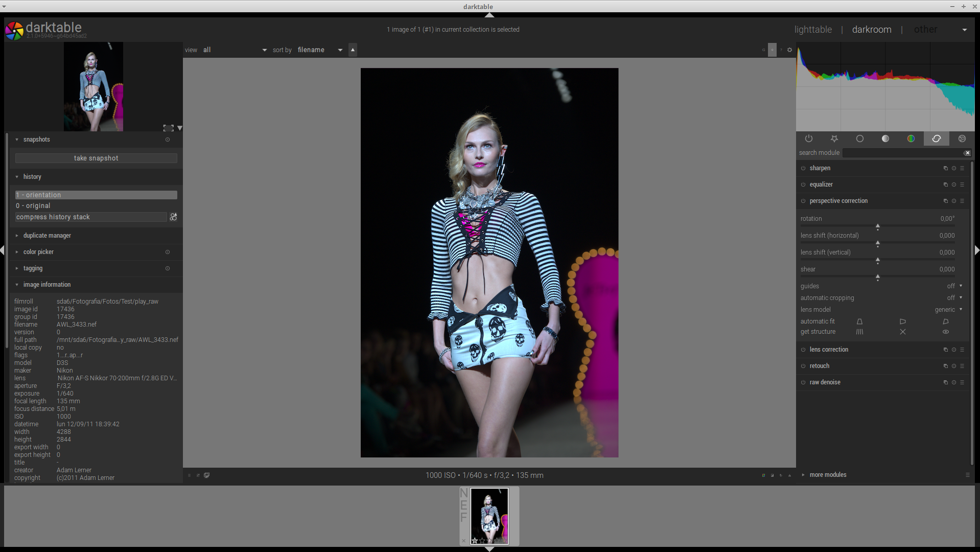Collapse the snapshots panel
This screenshot has width=980, height=552.
point(17,140)
